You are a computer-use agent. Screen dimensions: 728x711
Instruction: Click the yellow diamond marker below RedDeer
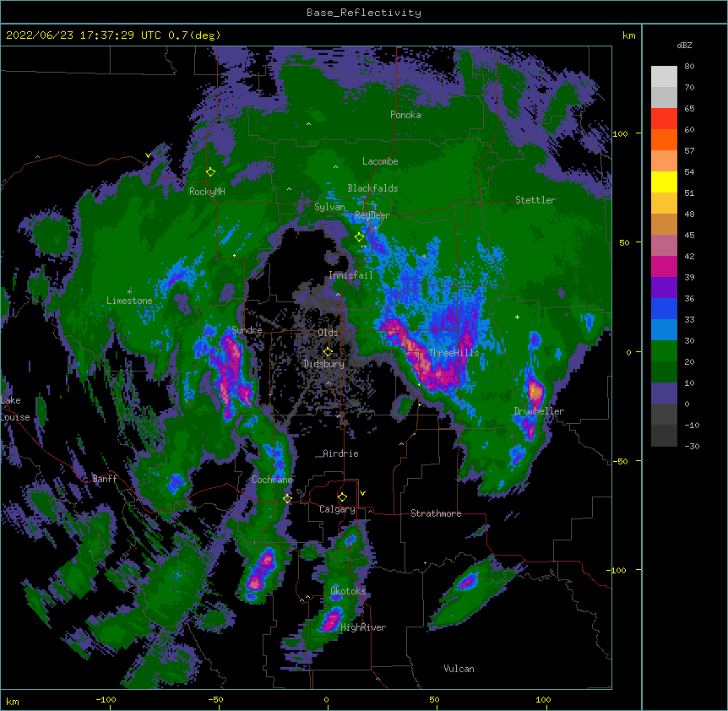pyautogui.click(x=359, y=237)
